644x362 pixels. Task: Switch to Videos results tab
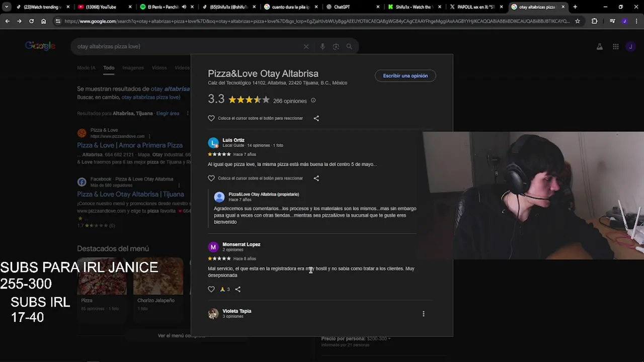pyautogui.click(x=159, y=68)
